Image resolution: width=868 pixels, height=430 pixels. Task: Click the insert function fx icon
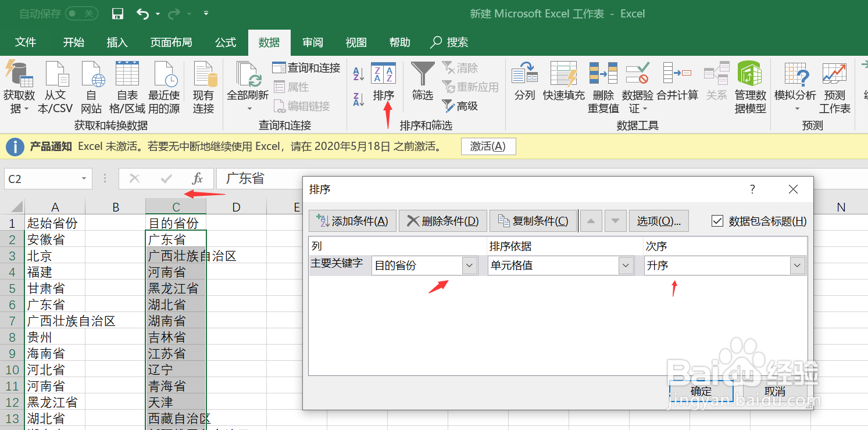[x=198, y=178]
